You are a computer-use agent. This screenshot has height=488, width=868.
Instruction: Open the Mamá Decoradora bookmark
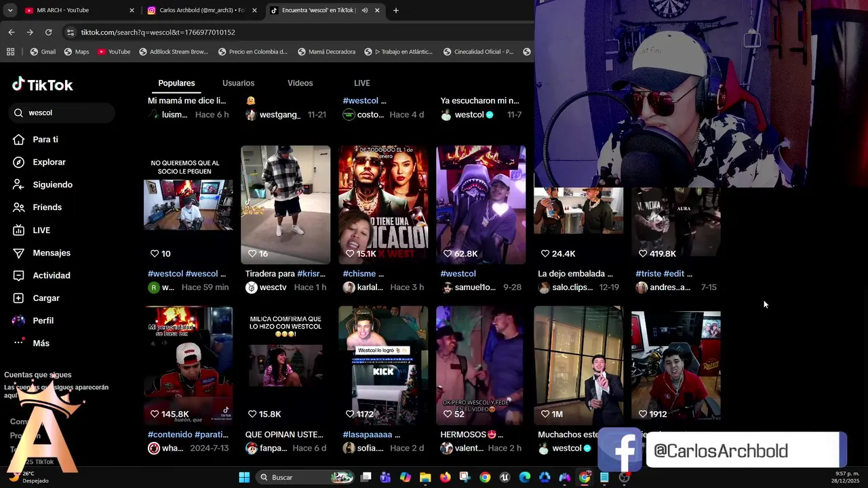[x=326, y=52]
